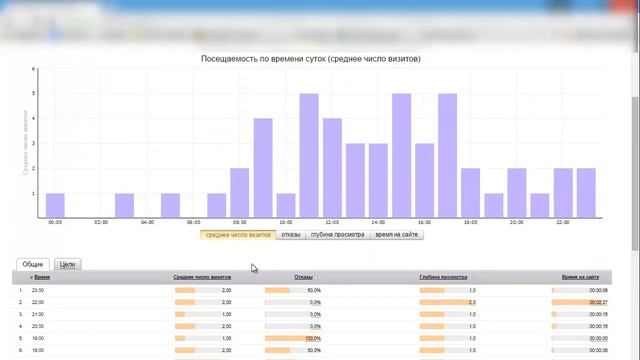640x360 pixels.
Task: Click the 2.0 depth value in the 22:00 row
Action: (472, 302)
